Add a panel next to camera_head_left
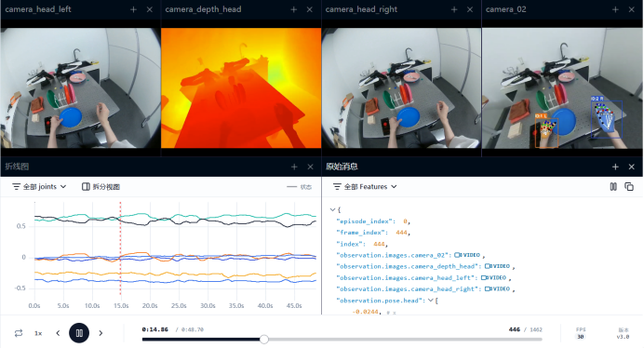 [x=133, y=9]
